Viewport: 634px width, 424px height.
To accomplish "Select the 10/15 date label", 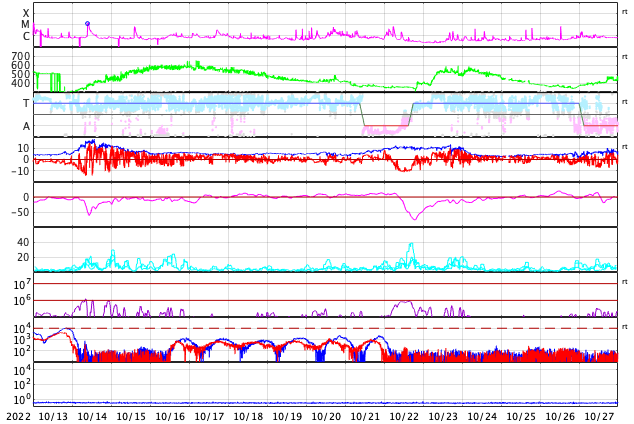I will tap(131, 416).
